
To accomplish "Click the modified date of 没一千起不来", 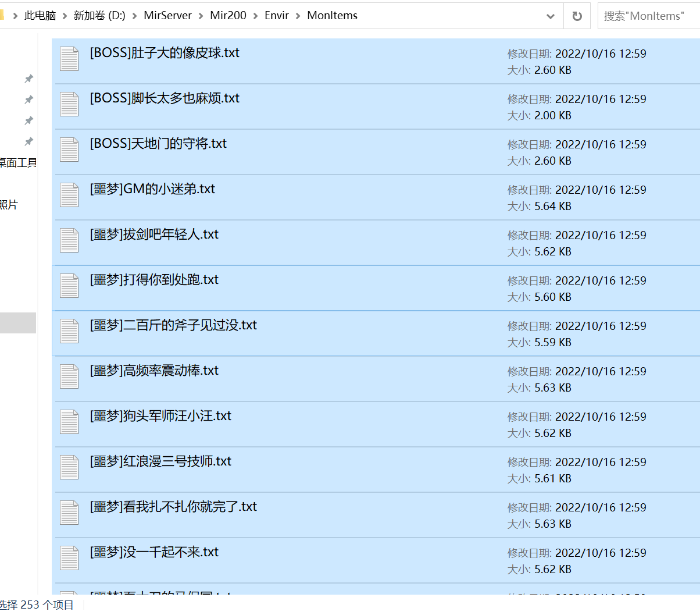I will pyautogui.click(x=601, y=553).
